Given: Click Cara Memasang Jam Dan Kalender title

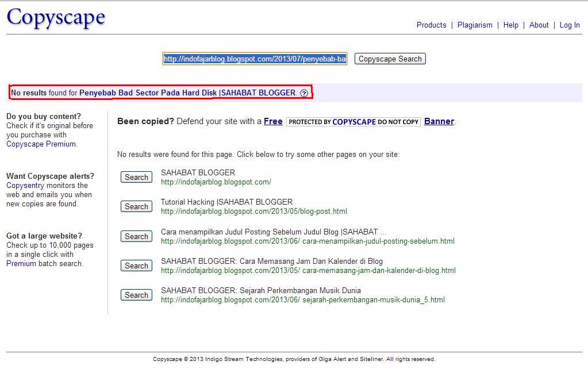Looking at the screenshot, I should pos(272,261).
